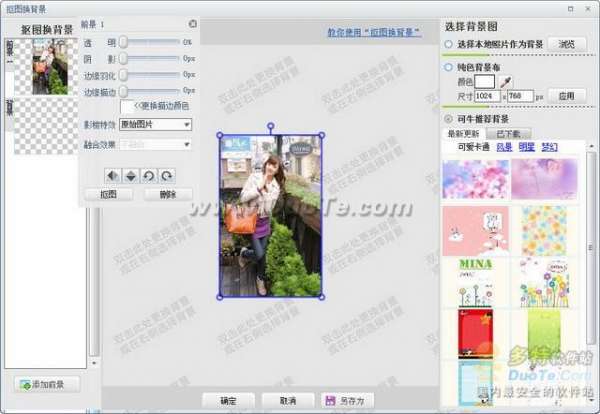Select the 可牛推荐背景 radio option
The height and width of the screenshot is (414, 600).
click(448, 118)
